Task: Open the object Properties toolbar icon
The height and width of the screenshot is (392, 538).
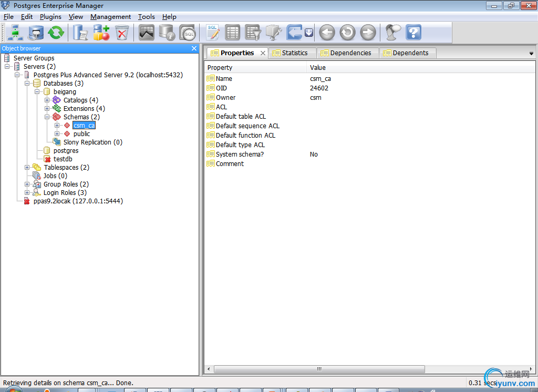Action: click(80, 33)
